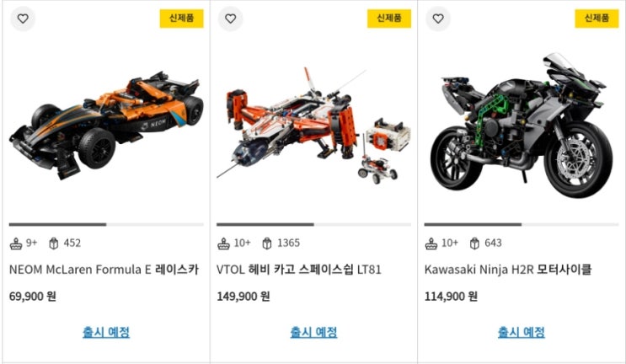Screen dimensions: 626x364
Task: Open VTOL 헤비 카고 스페이스쉽 LT81 title
Action: (298, 270)
